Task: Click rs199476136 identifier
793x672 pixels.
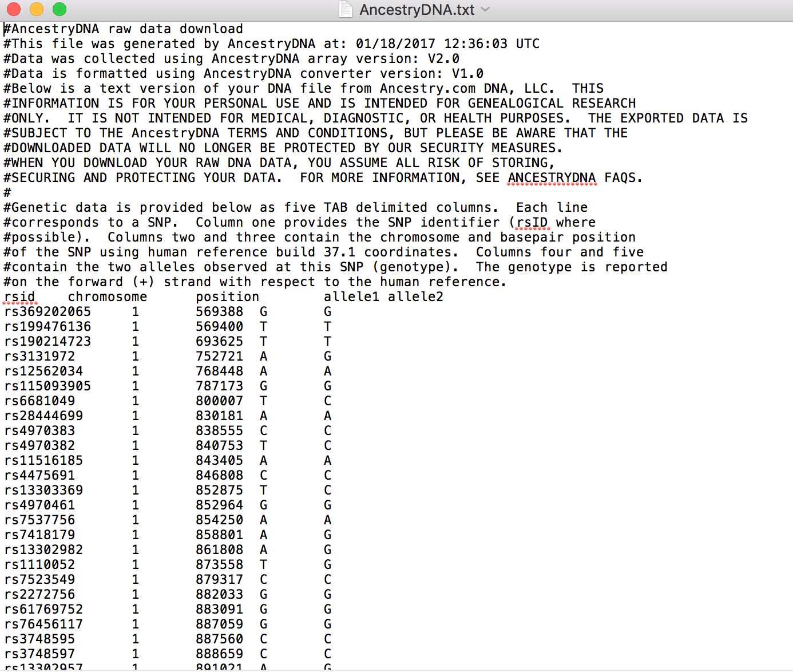Action: 47,326
